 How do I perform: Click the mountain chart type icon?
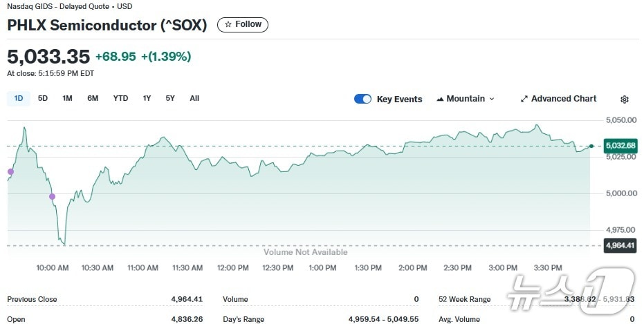tap(440, 99)
